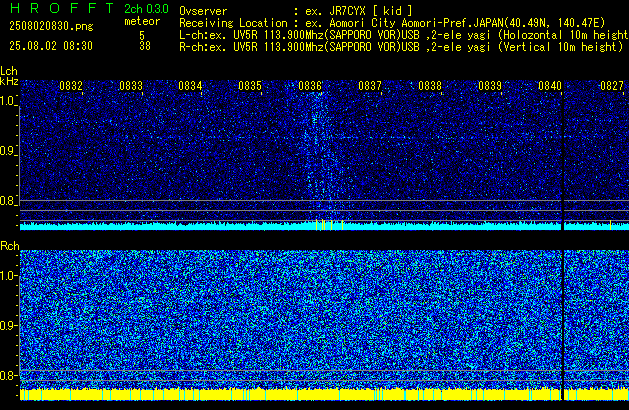Click the Rch 0.8 kHz axis label
This screenshot has height=410, width=629.
[x=8, y=375]
